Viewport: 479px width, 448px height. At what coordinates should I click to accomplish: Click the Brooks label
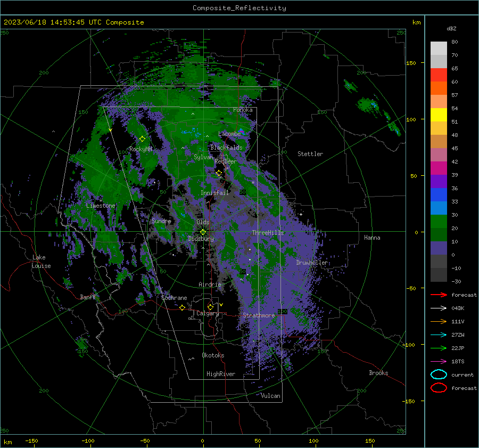click(x=378, y=373)
